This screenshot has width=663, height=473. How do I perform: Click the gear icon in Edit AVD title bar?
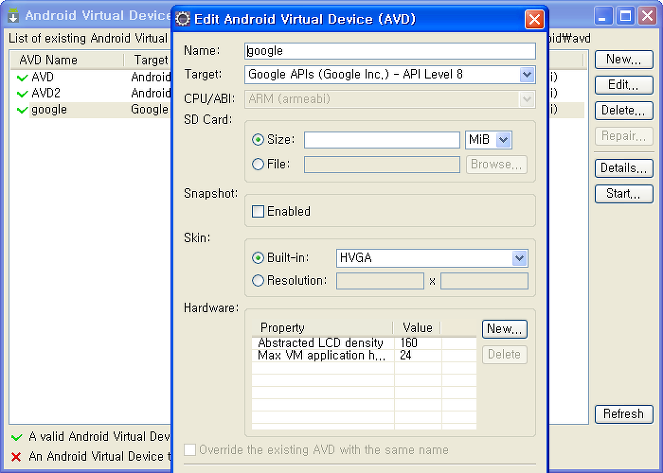pos(183,19)
